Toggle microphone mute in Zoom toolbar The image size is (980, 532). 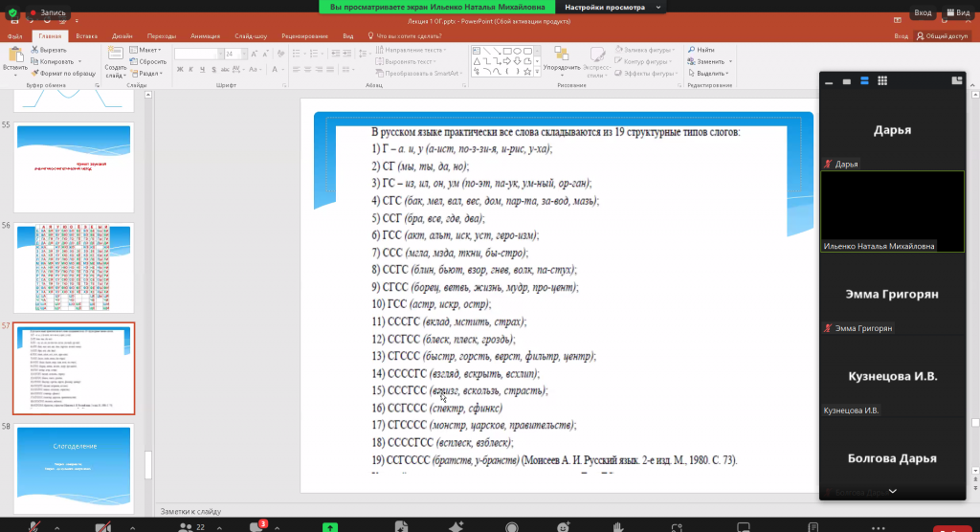[x=33, y=527]
